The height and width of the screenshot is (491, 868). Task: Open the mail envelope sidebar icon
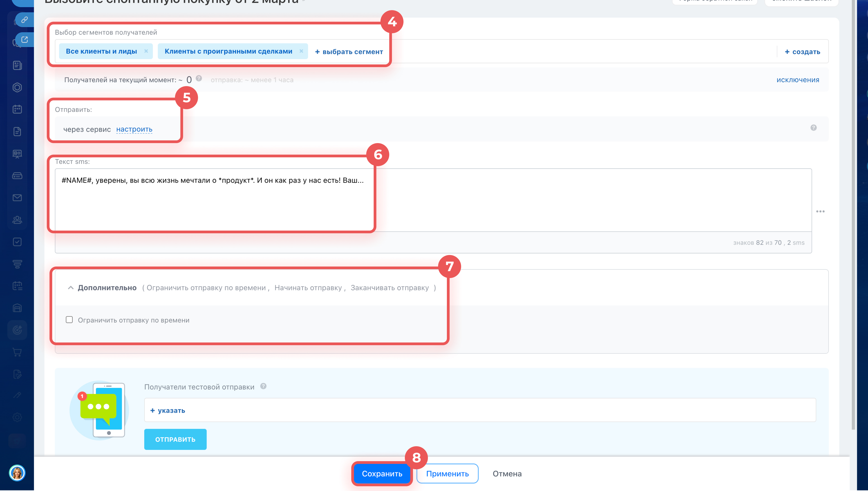(17, 198)
